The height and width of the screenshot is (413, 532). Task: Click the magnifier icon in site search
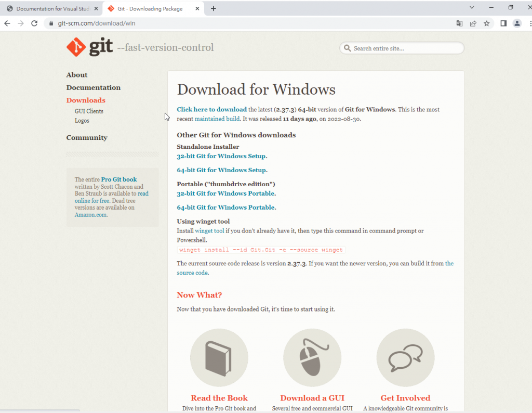(x=347, y=48)
